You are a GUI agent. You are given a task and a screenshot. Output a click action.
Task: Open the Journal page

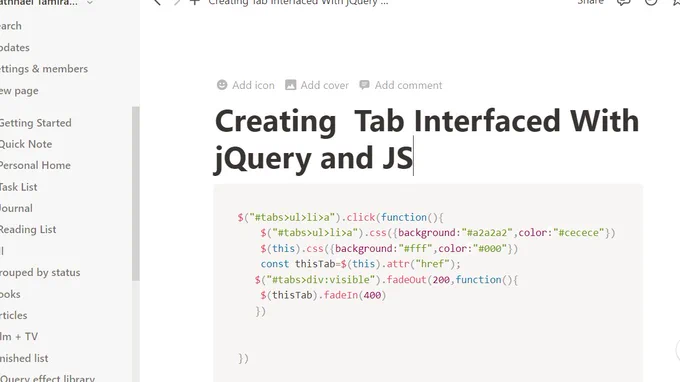(x=16, y=208)
